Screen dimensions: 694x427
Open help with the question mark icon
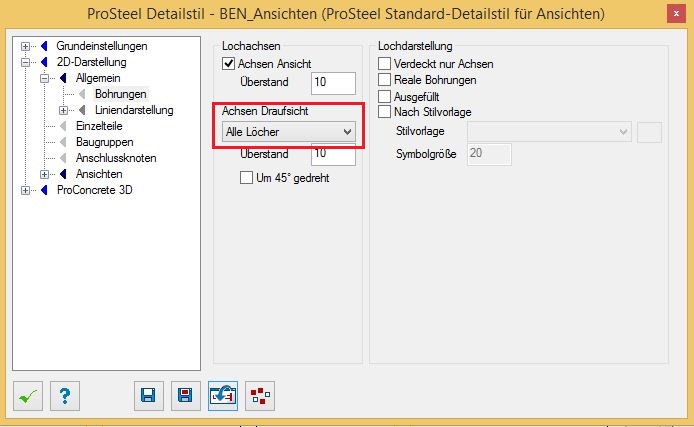(65, 396)
